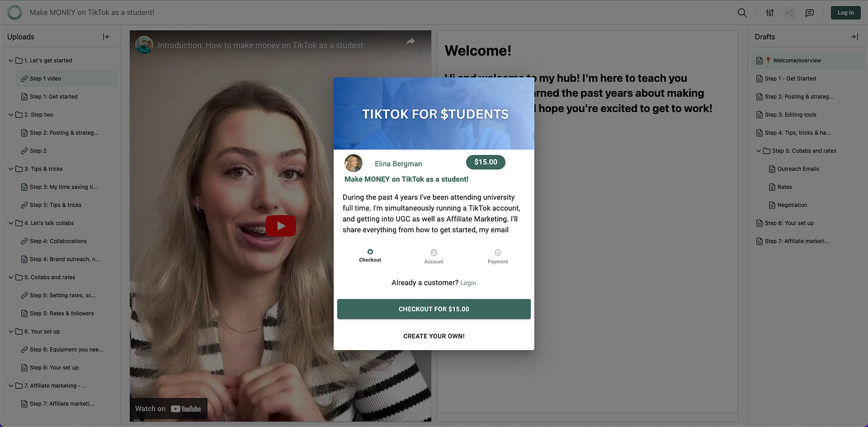Screen dimensions: 868x427
Task: Click the Elina Bergman author name
Action: (398, 164)
